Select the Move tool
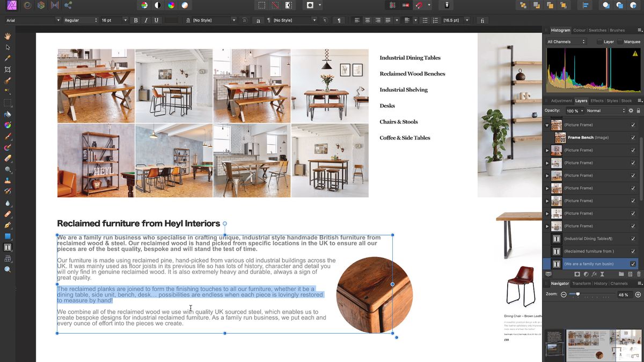The width and height of the screenshot is (644, 362). (7, 47)
